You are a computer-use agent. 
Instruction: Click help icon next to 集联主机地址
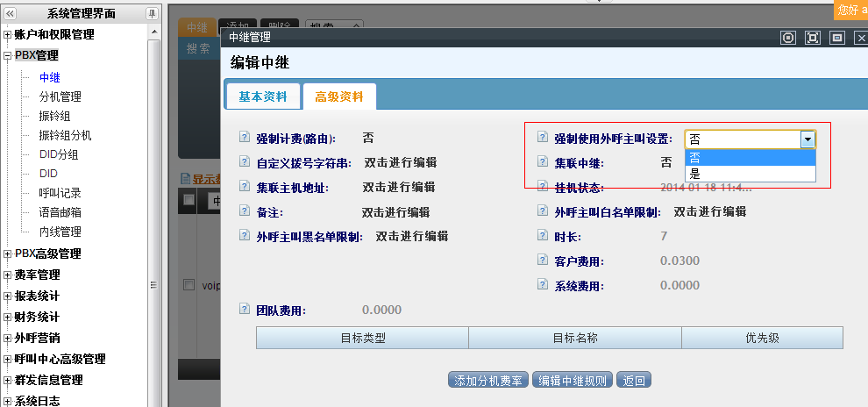click(245, 187)
